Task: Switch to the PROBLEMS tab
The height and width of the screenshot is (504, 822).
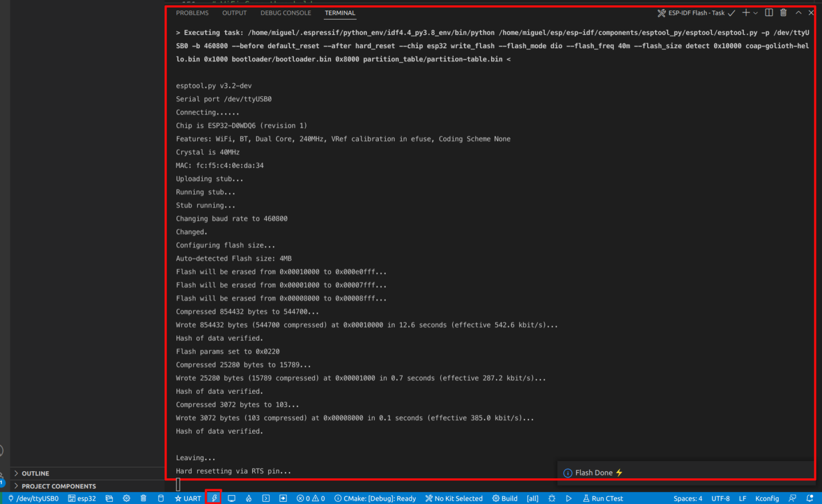Action: tap(192, 13)
